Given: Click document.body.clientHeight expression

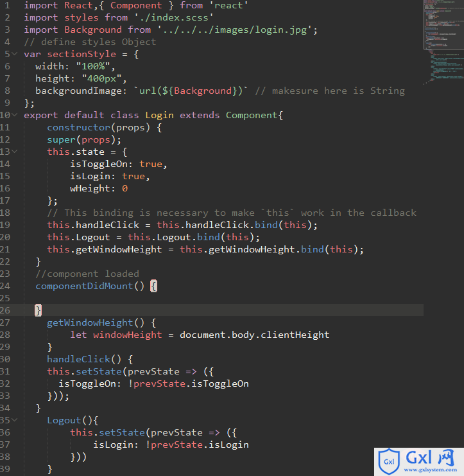Looking at the screenshot, I should pos(254,335).
